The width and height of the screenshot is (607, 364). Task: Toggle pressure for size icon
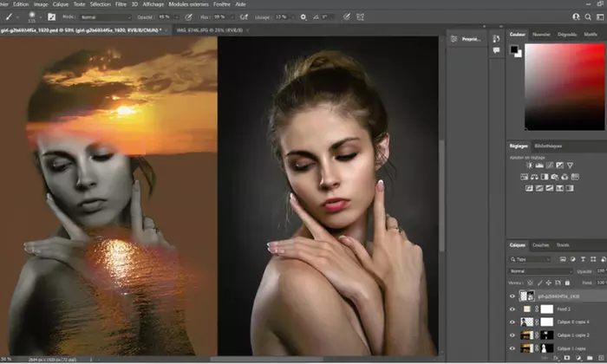(347, 17)
